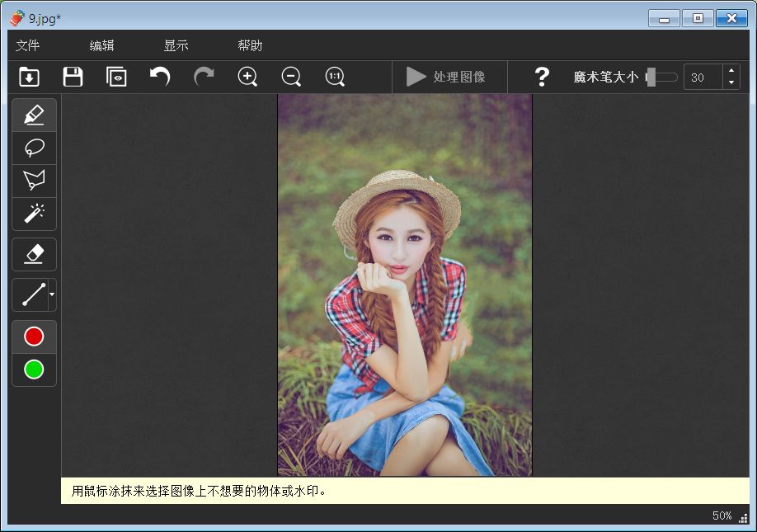Screen dimensions: 757x532
Task: Zoom in on the image
Action: click(x=247, y=77)
